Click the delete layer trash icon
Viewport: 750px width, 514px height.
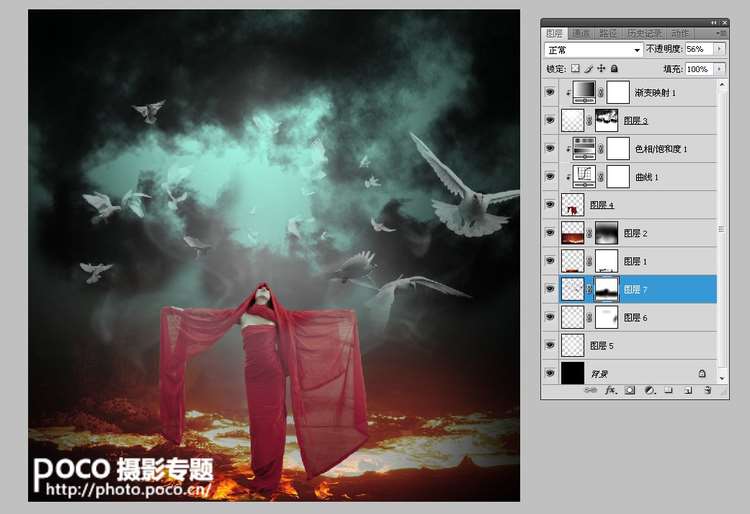(x=707, y=390)
